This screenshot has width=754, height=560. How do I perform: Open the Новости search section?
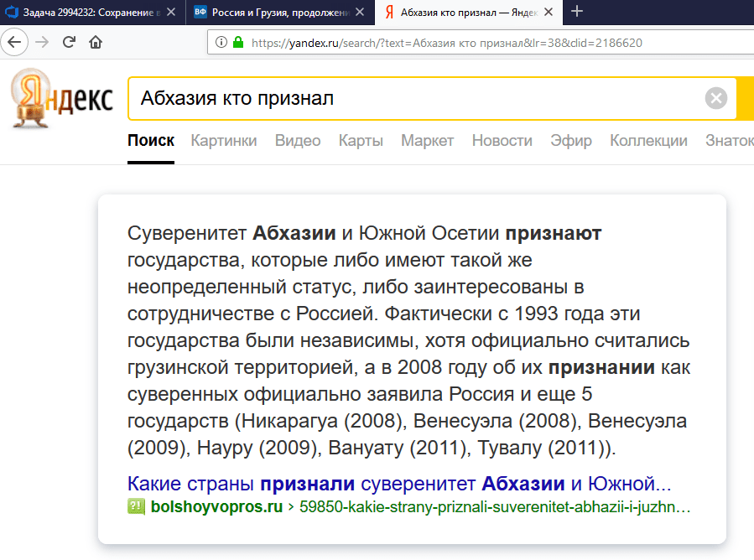pyautogui.click(x=502, y=141)
